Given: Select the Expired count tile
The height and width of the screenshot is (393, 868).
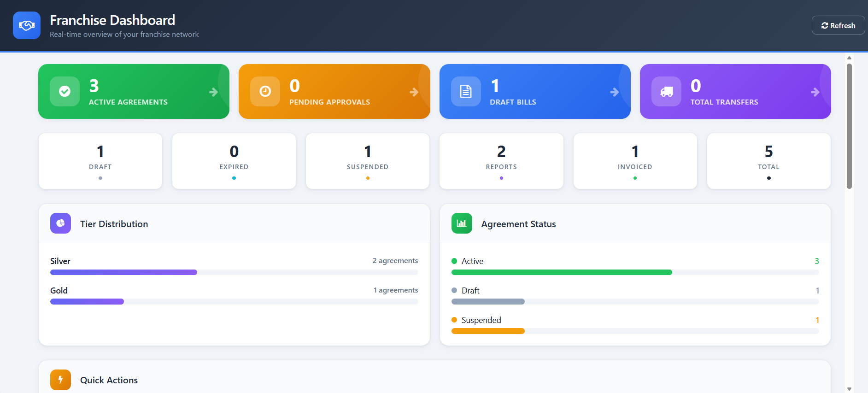Looking at the screenshot, I should point(234,161).
